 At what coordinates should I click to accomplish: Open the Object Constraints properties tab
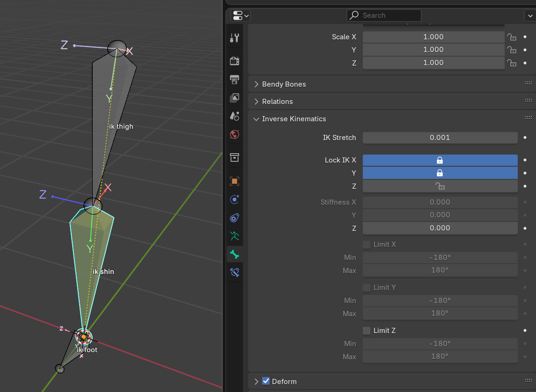(x=235, y=218)
